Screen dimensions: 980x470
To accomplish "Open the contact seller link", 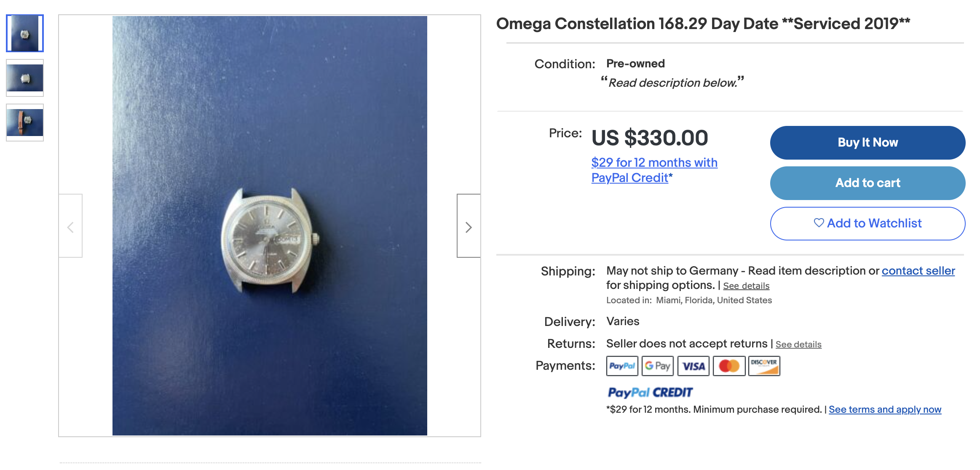I will coord(918,271).
